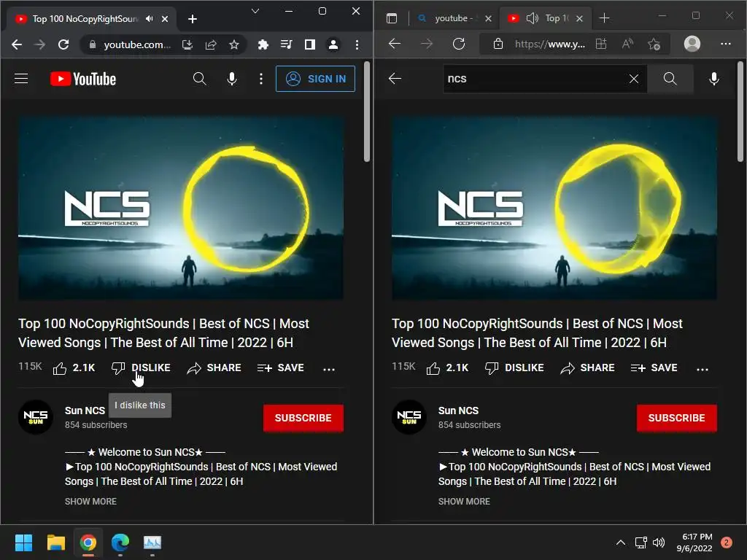This screenshot has width=747, height=560.
Task: Go back in Edge browser
Action: [x=395, y=44]
